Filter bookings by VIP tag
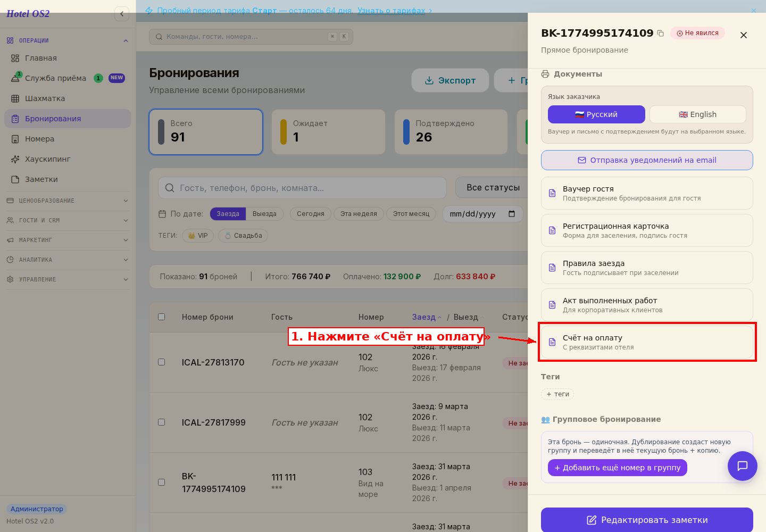This screenshot has height=532, width=766. pyautogui.click(x=198, y=236)
